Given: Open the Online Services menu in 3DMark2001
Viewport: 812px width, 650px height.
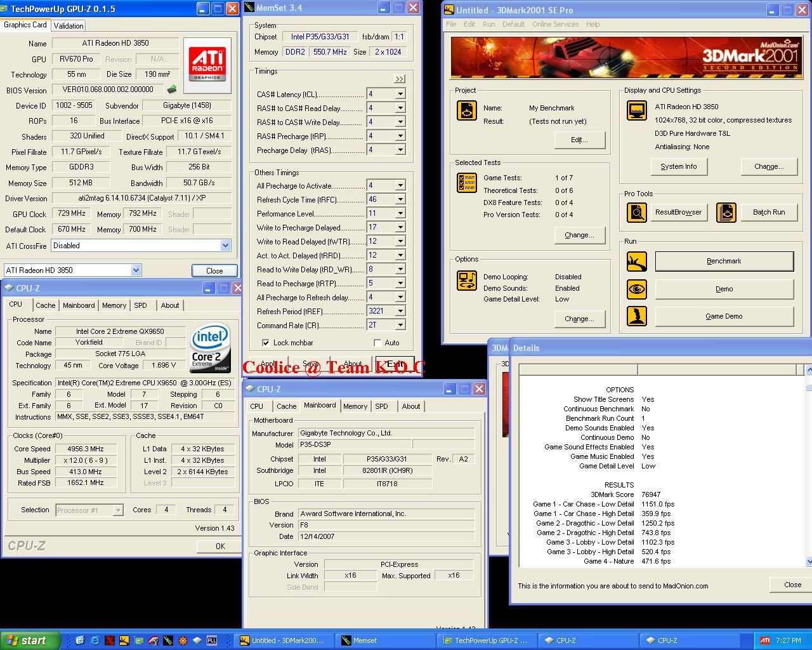Looking at the screenshot, I should coord(555,24).
